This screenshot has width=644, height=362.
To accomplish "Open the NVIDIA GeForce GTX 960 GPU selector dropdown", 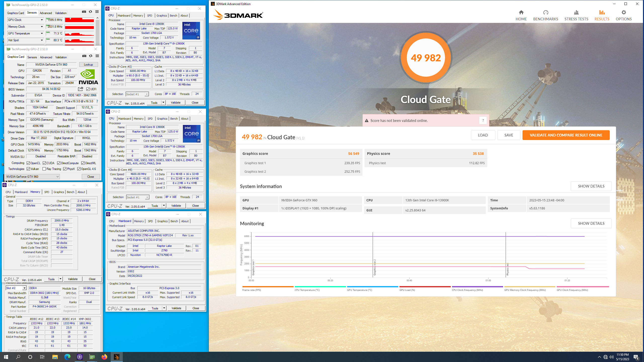I will (x=32, y=177).
